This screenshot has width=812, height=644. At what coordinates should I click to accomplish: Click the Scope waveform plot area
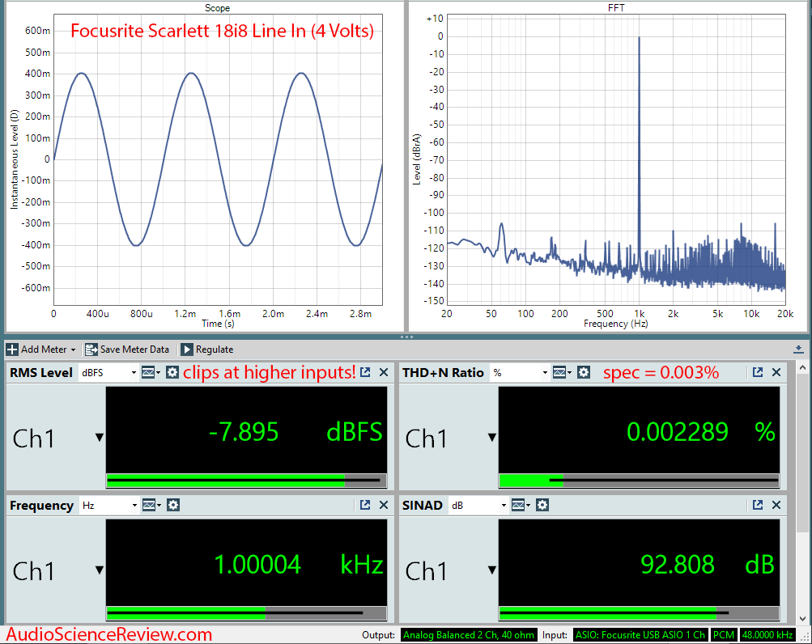[218, 159]
